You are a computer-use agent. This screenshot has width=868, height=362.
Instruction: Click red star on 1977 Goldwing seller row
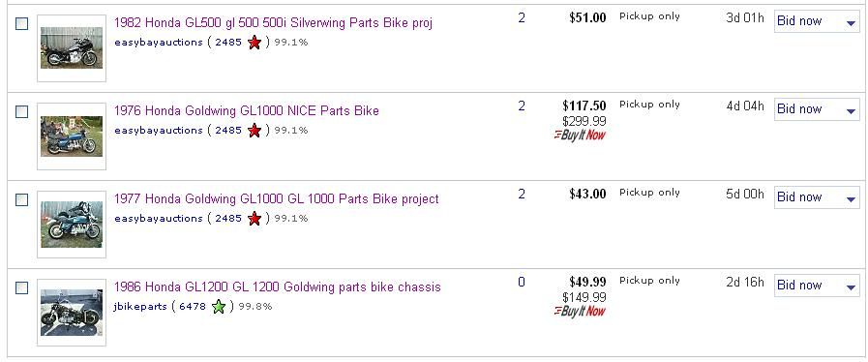[254, 219]
